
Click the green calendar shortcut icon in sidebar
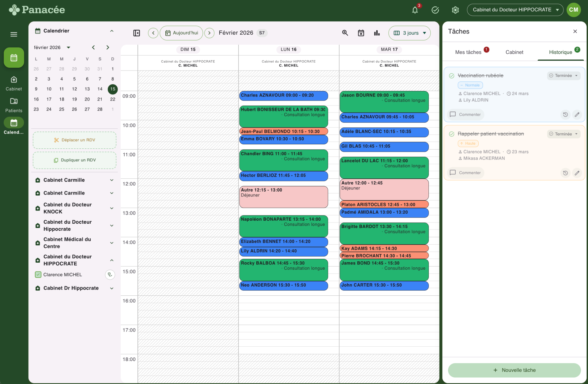(x=14, y=58)
